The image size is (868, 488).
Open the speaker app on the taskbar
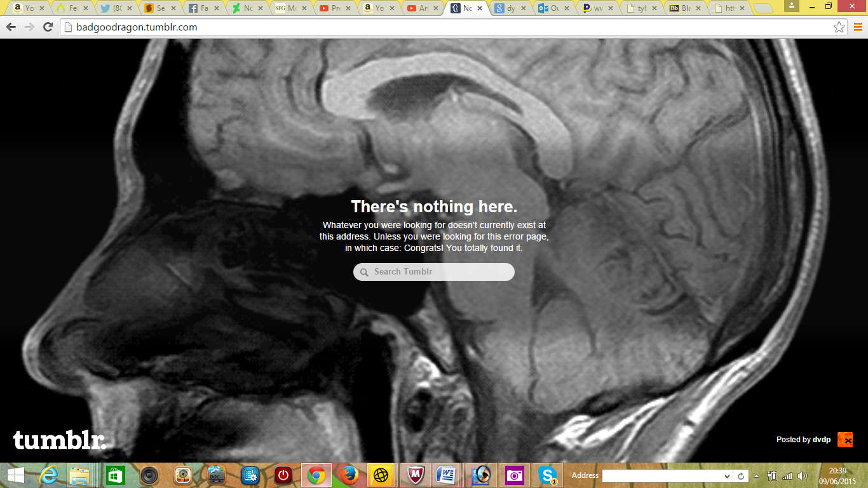(x=149, y=475)
